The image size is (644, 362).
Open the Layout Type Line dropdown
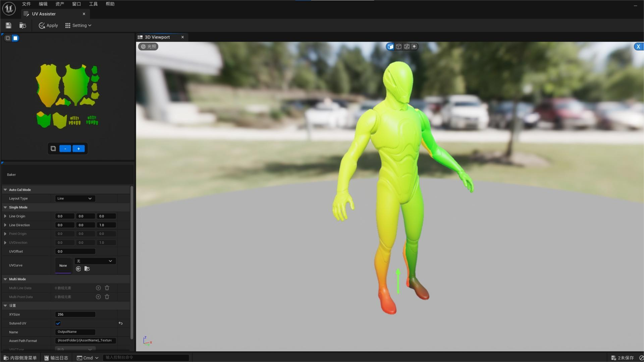[x=75, y=198]
